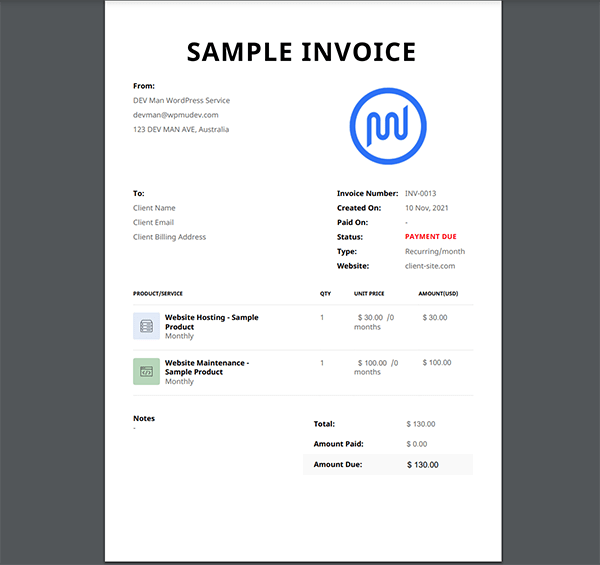Select the Recurring/month type value

point(435,252)
